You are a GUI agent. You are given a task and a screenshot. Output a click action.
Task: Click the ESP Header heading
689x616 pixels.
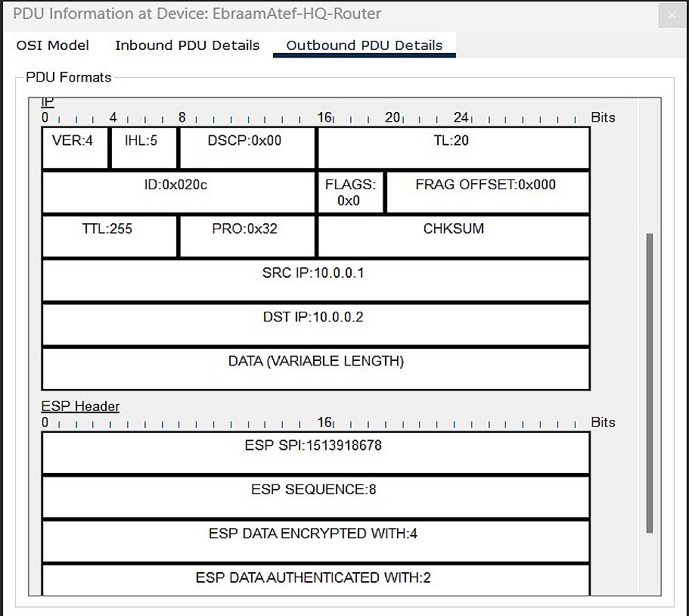pyautogui.click(x=80, y=406)
